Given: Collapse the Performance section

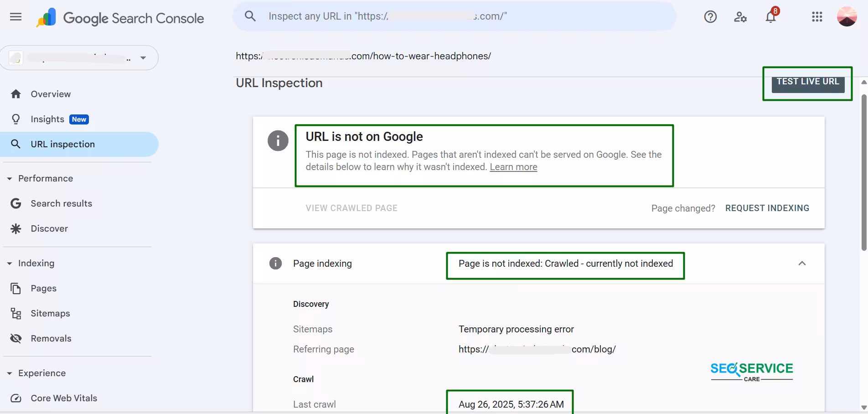Looking at the screenshot, I should coord(9,178).
